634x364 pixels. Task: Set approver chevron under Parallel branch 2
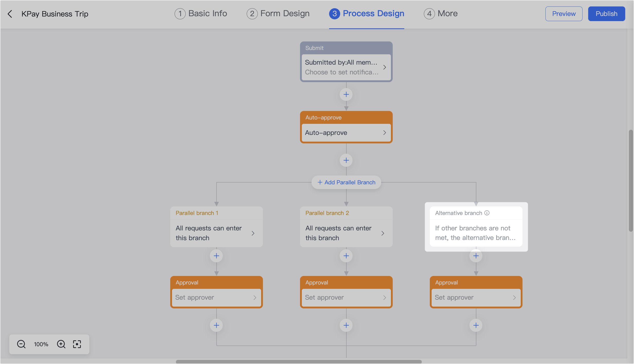pyautogui.click(x=384, y=298)
